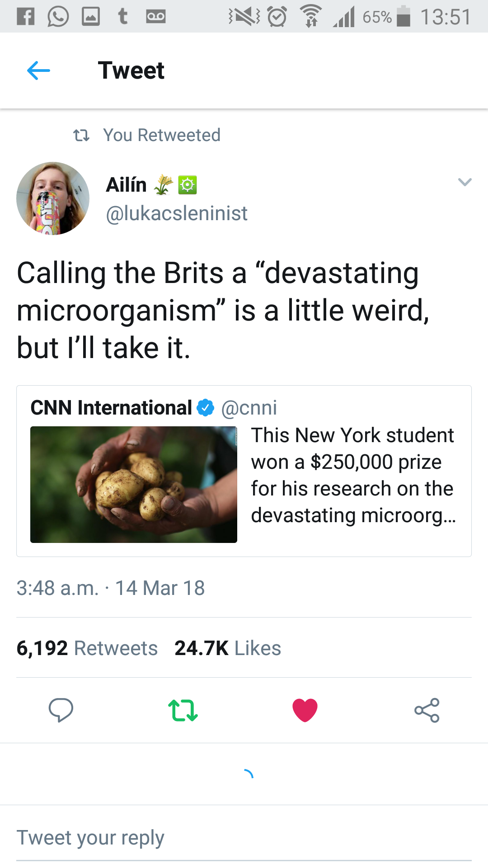Viewport: 488px width, 868px height.
Task: Tap the 3:48 a.m. 14 Mar 18 timestamp
Action: click(111, 588)
